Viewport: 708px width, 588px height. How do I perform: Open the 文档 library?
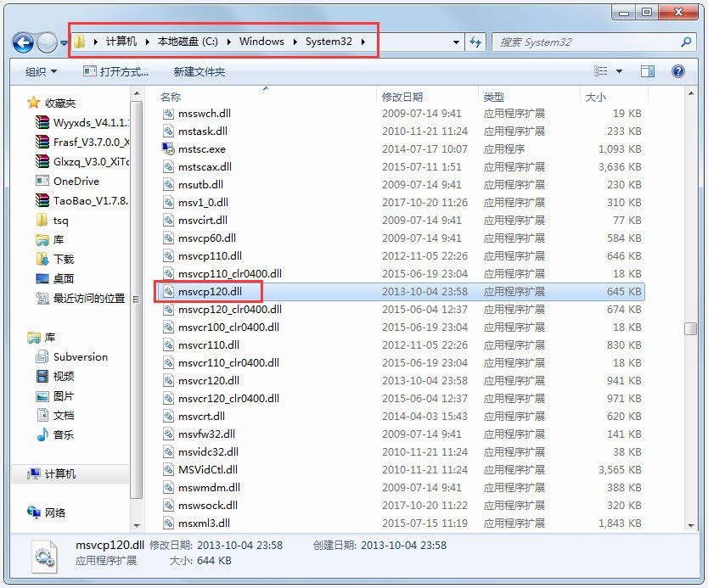pos(54,415)
